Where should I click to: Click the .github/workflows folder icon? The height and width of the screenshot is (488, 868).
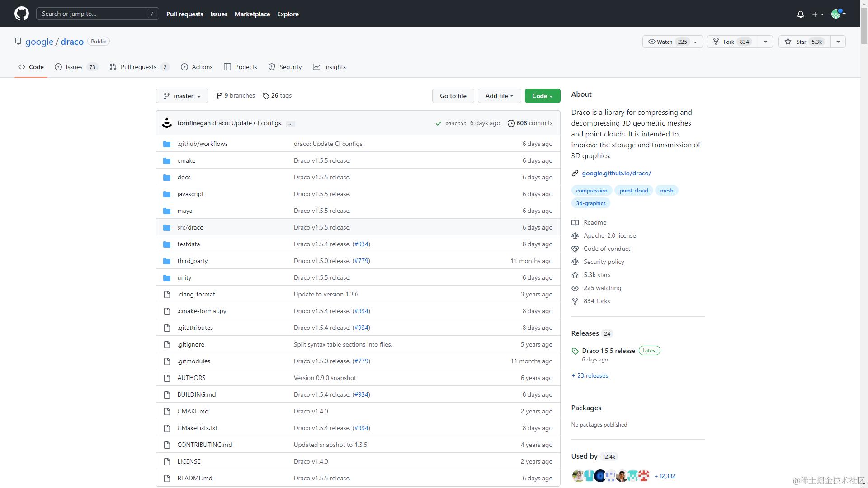click(167, 144)
